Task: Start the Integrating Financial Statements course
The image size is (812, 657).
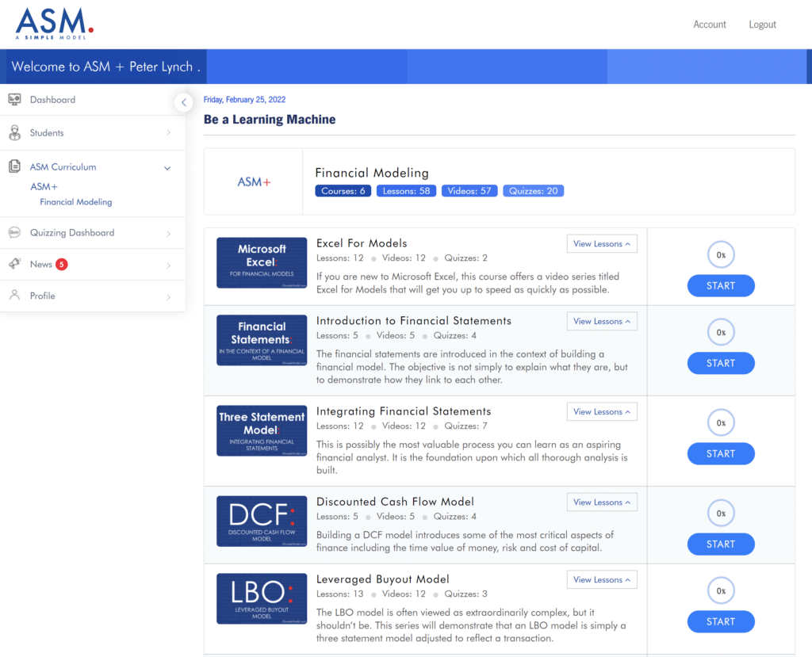Action: coord(720,454)
